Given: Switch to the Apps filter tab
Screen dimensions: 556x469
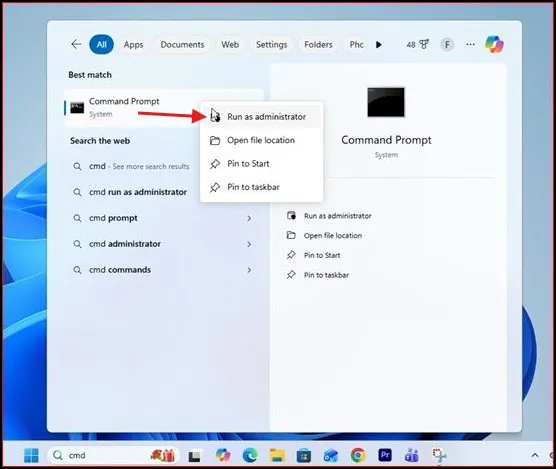Looking at the screenshot, I should 133,45.
